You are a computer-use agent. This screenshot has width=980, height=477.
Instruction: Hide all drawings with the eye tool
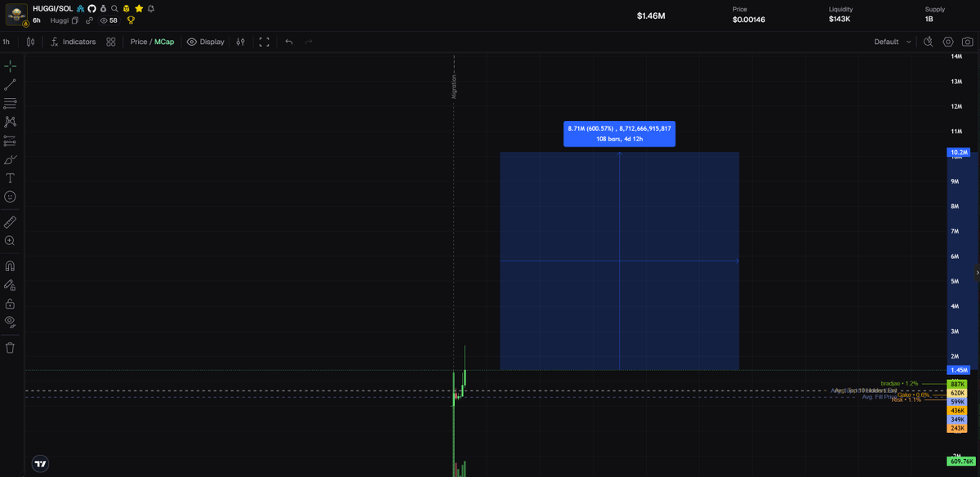coord(10,322)
